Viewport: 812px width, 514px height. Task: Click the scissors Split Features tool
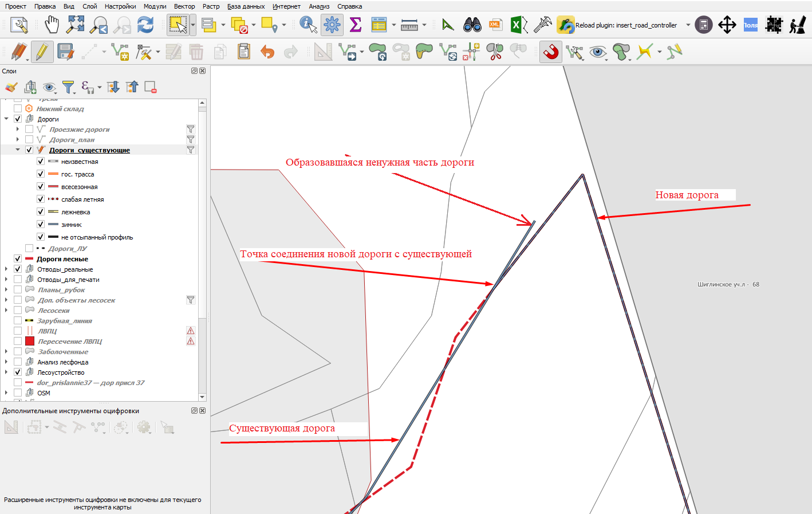click(x=495, y=52)
